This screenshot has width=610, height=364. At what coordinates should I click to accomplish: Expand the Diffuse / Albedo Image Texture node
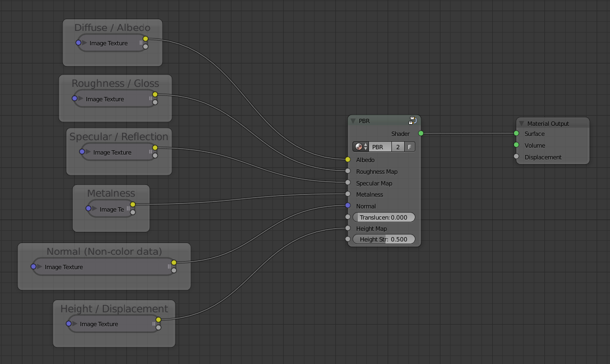point(84,43)
